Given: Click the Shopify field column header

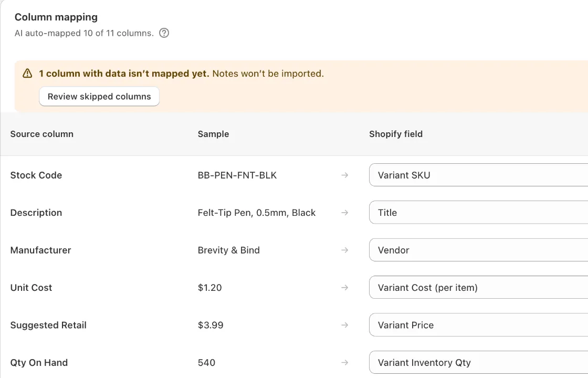Looking at the screenshot, I should (396, 134).
